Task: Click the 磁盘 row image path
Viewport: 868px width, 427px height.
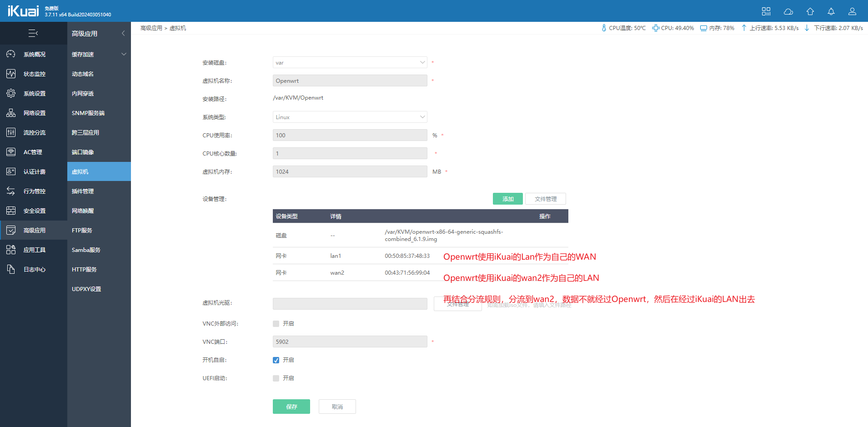Action: (444, 235)
